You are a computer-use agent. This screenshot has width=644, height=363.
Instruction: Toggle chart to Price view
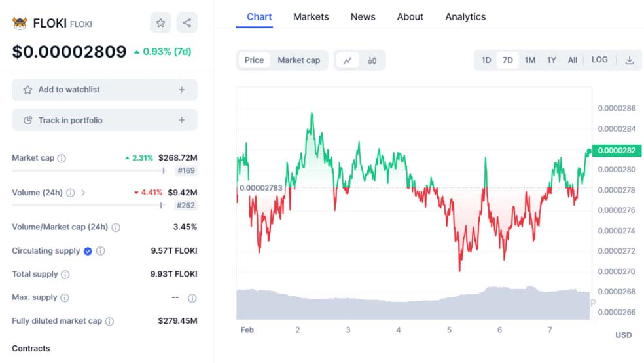(254, 60)
